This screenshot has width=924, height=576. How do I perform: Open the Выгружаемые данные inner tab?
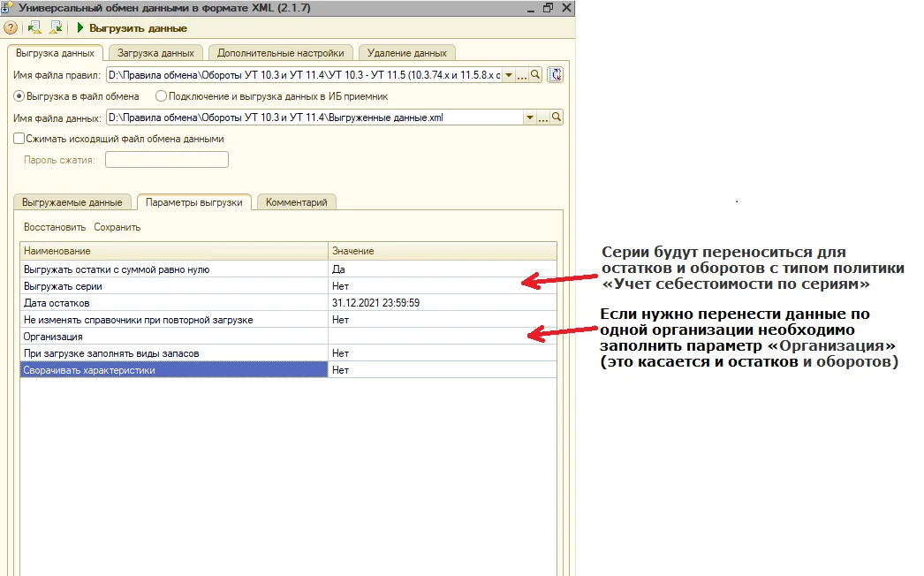72,202
